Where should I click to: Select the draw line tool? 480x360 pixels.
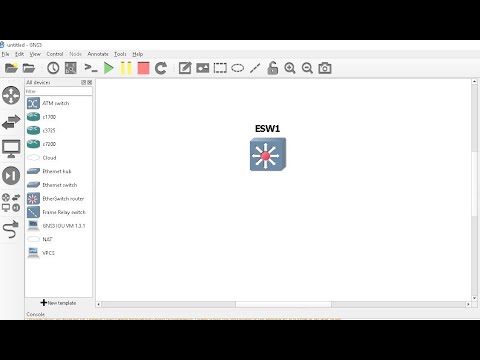click(x=255, y=68)
